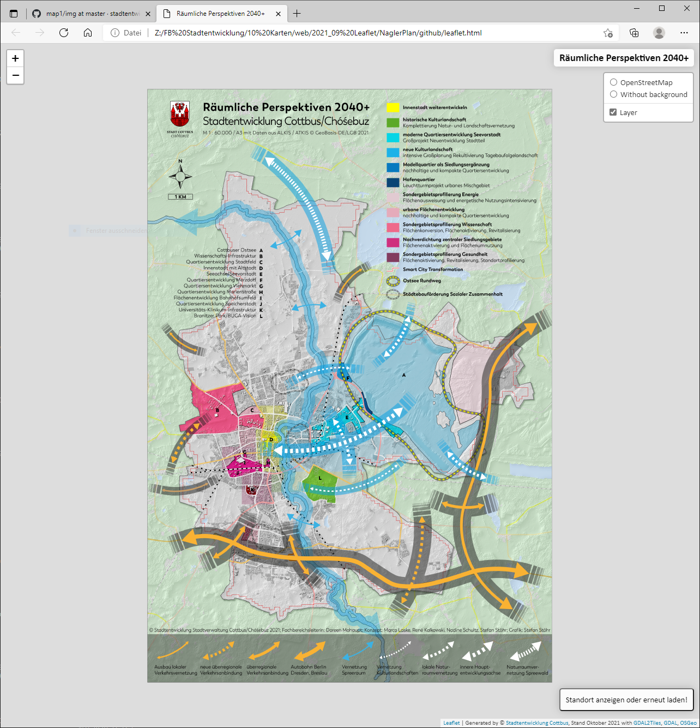This screenshot has height=728, width=700.
Task: Go back to previous page
Action: tap(16, 33)
